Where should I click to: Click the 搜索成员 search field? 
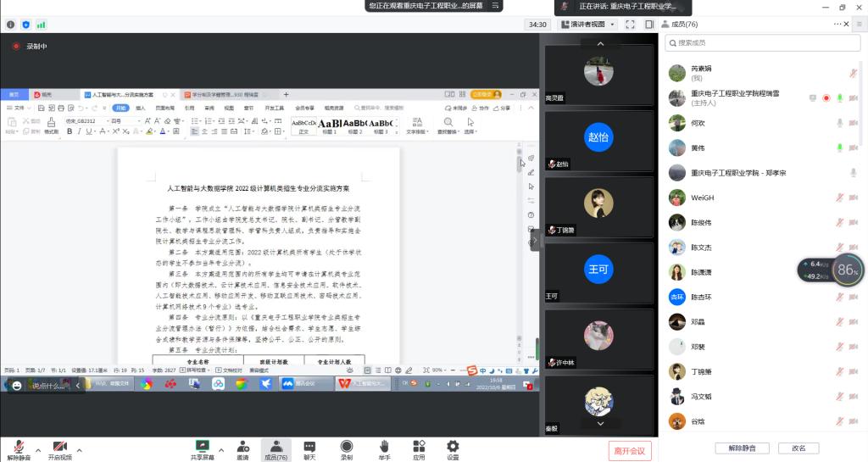[x=761, y=42]
